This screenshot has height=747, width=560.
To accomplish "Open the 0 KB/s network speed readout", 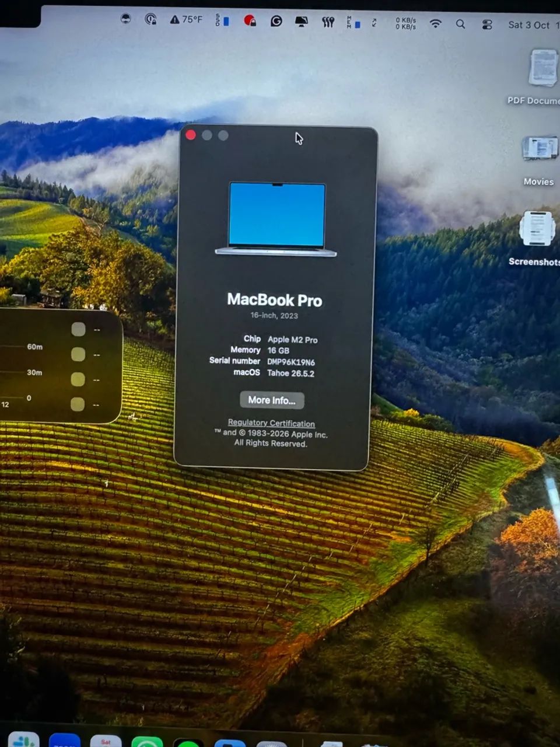I will pos(406,23).
